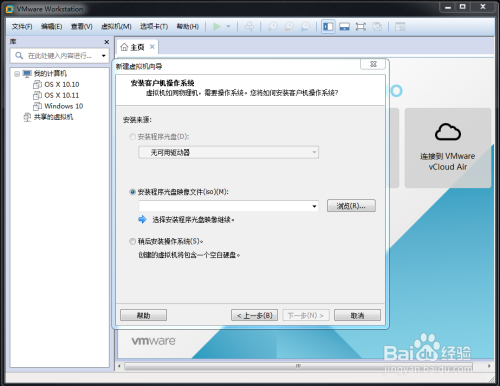Open the 虚拟机(M) menu
This screenshot has height=386, width=500.
116,26
